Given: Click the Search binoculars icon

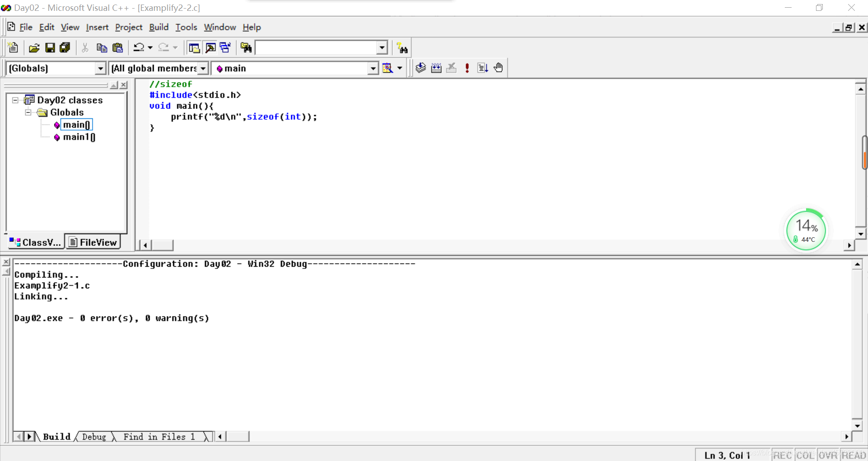Looking at the screenshot, I should pyautogui.click(x=402, y=48).
